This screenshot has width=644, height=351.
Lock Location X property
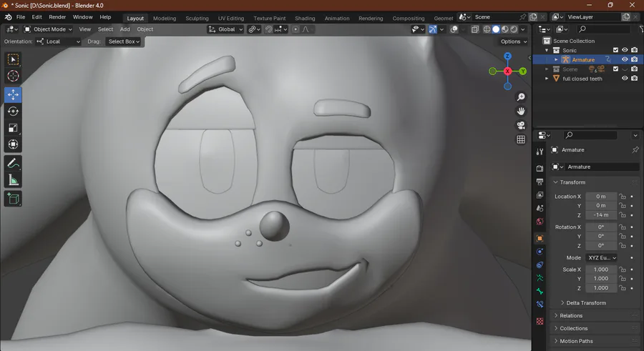(623, 197)
